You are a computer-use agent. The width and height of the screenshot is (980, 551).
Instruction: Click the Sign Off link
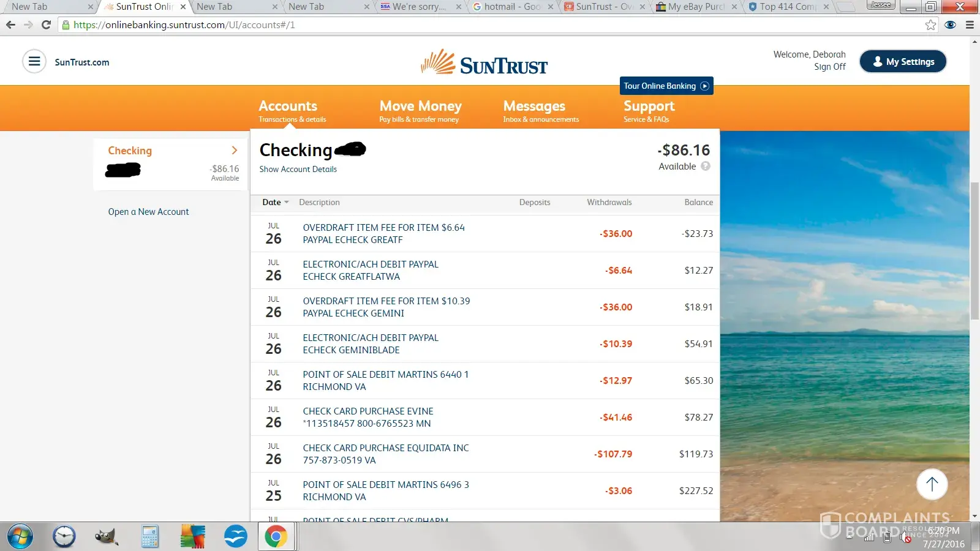tap(829, 67)
